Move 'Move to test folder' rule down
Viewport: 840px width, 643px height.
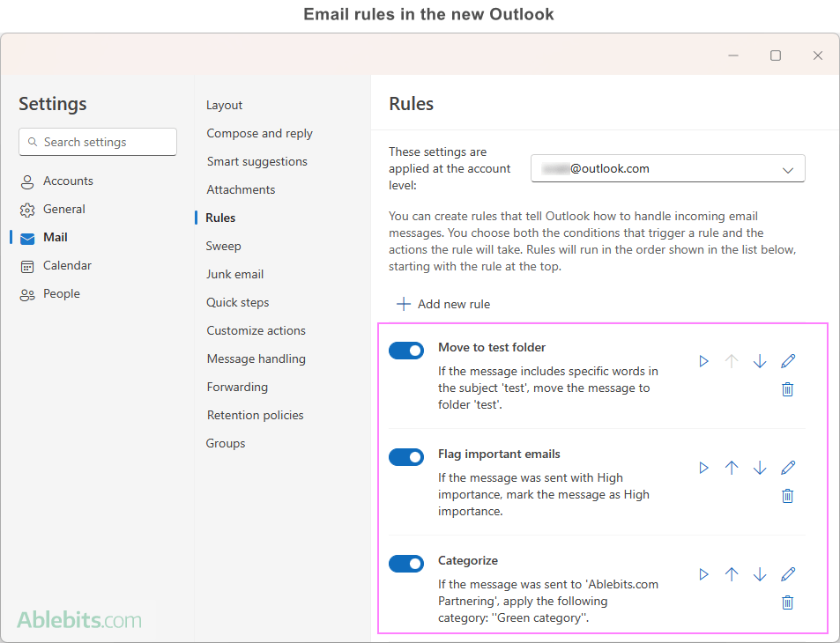tap(760, 361)
